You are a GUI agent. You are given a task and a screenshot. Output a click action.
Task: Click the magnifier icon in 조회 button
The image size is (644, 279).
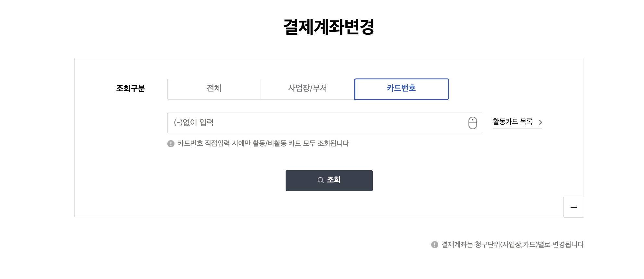tap(321, 180)
